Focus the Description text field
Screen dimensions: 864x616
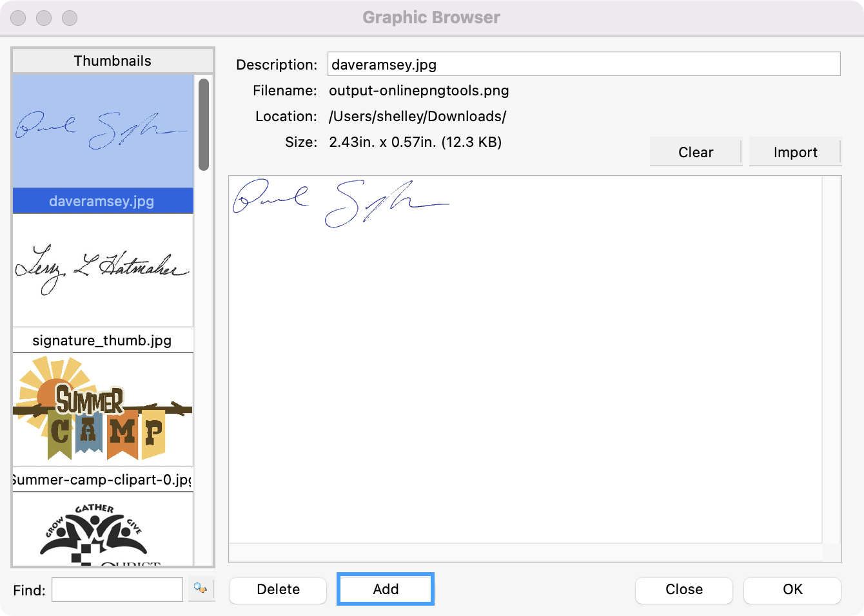pos(584,64)
